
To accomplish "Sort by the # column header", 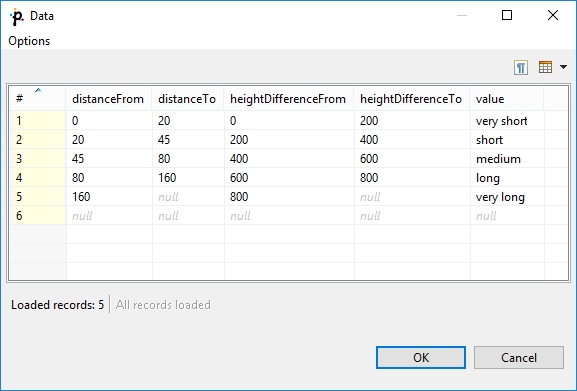I will tap(37, 99).
